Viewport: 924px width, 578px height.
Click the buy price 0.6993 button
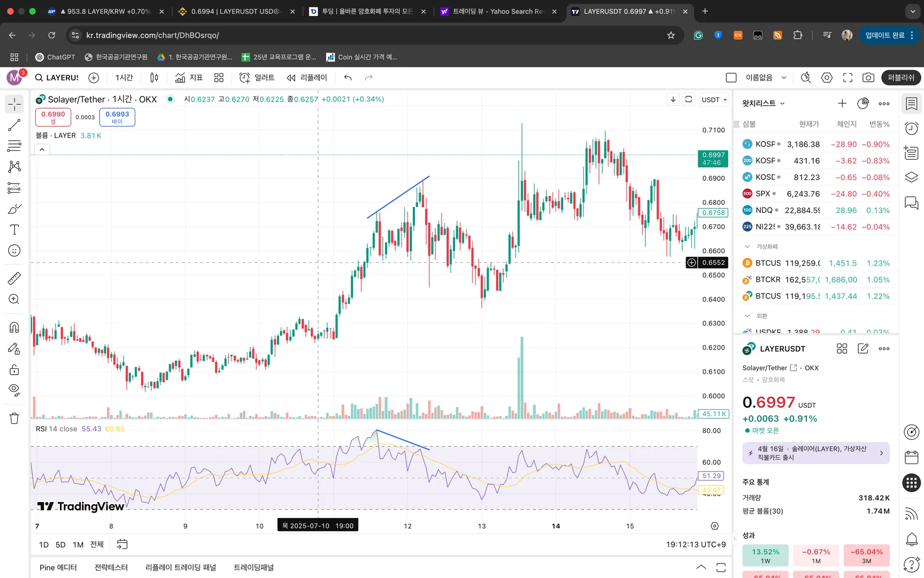coord(117,117)
